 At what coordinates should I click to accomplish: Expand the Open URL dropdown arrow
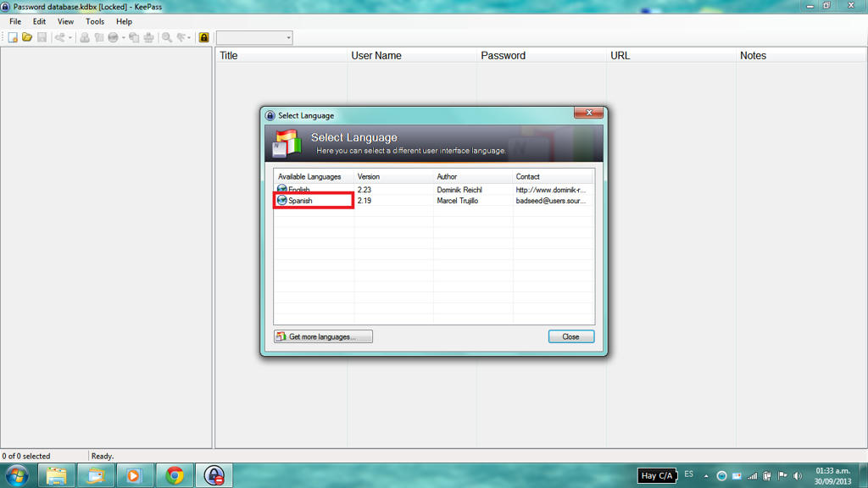(x=123, y=37)
